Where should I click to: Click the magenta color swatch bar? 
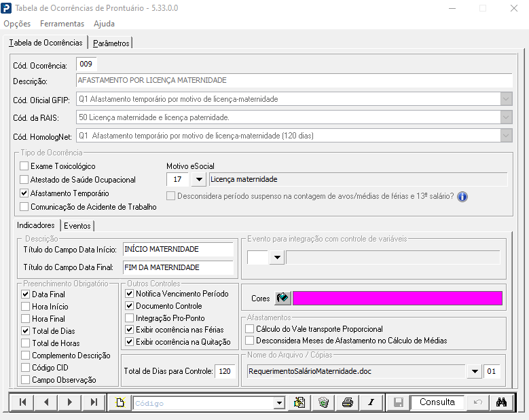point(397,299)
